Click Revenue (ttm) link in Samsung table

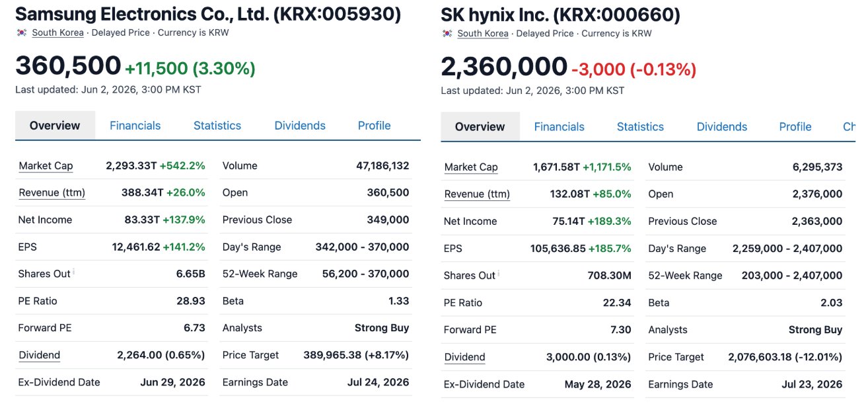pyautogui.click(x=52, y=193)
